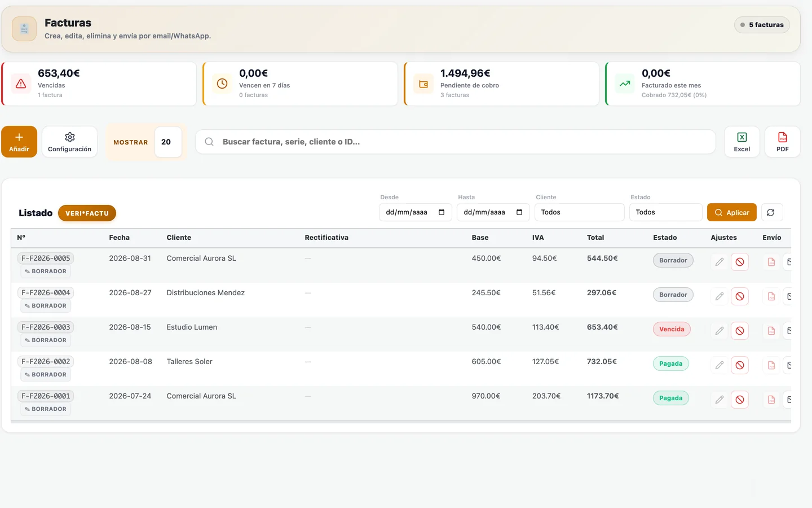Cancel invoice F-F2026-0003 with red icon
The height and width of the screenshot is (508, 812).
pos(740,331)
